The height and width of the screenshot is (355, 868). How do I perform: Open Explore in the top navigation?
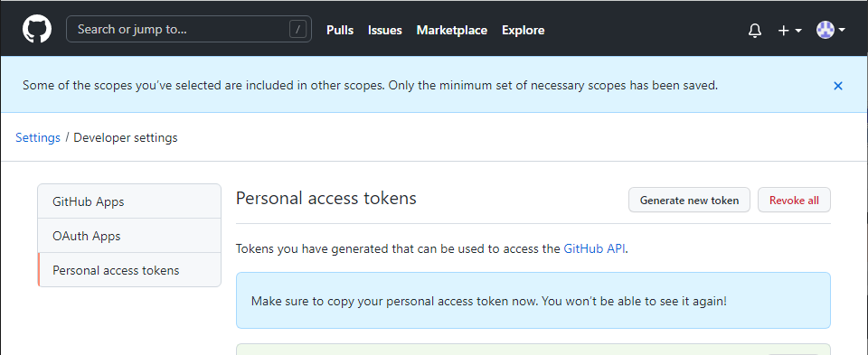click(x=524, y=30)
